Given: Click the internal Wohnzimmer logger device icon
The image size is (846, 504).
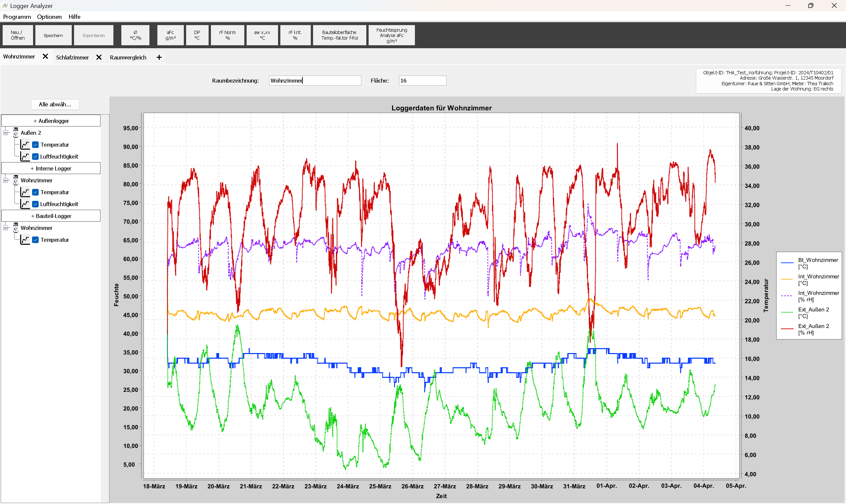Looking at the screenshot, I should 16,180.
